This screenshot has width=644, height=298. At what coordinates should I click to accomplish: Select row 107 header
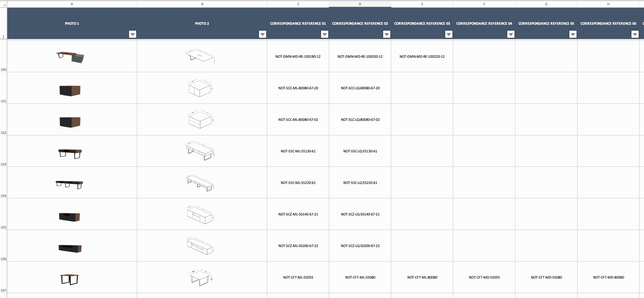pyautogui.click(x=3, y=277)
